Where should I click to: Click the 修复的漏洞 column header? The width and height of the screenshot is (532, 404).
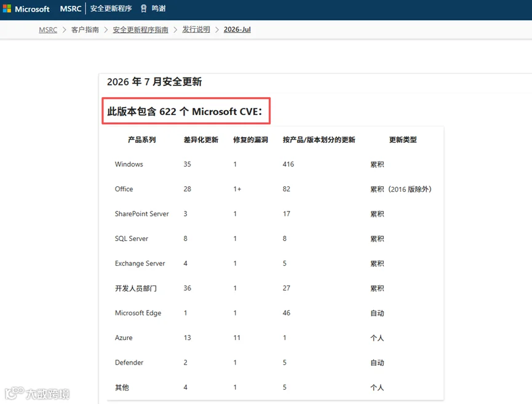pos(250,140)
